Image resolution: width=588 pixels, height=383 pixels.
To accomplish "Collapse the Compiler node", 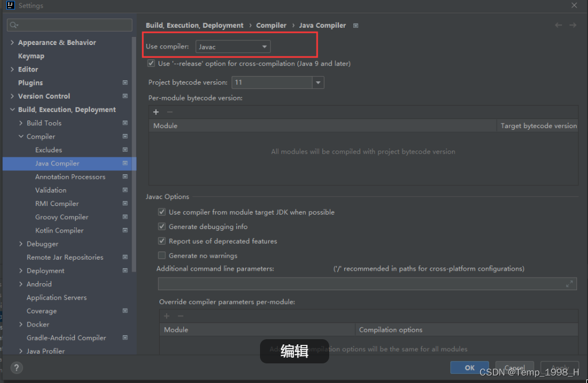I will click(x=21, y=137).
